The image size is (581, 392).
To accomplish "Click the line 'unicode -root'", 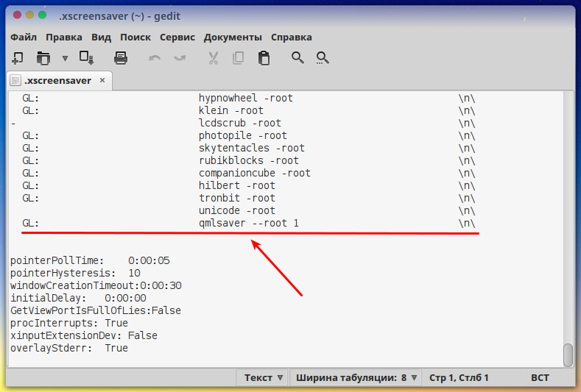I will [x=237, y=210].
